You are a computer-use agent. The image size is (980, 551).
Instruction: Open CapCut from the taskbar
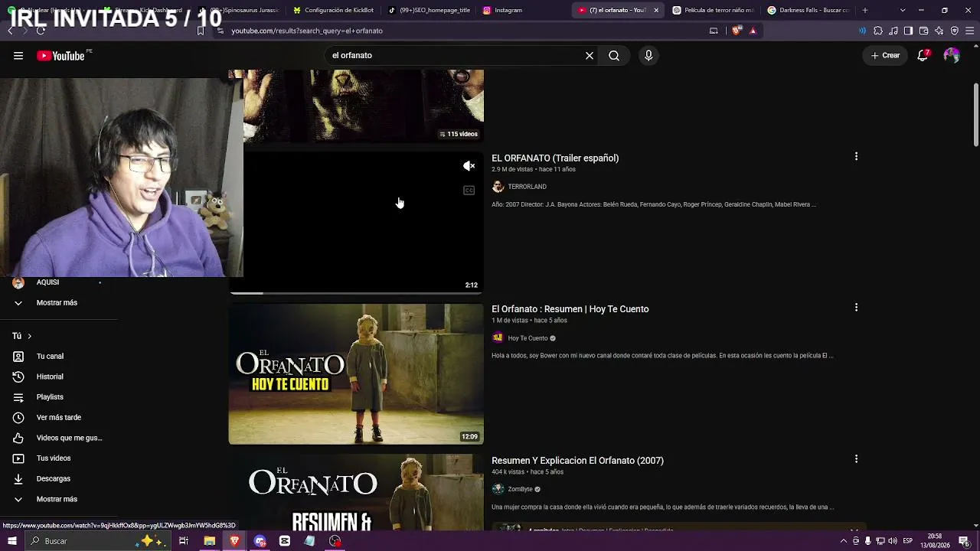[x=285, y=541]
